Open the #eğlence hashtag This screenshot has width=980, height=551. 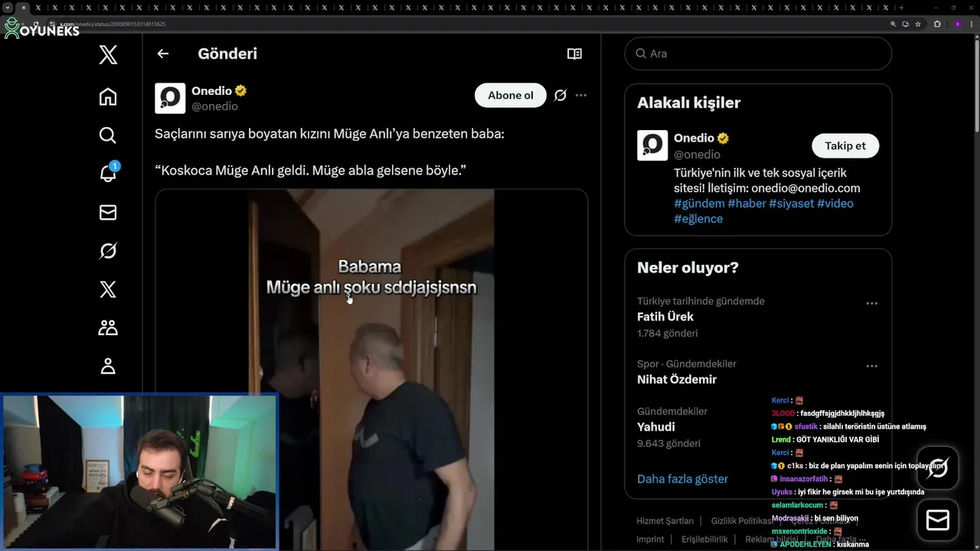coord(698,219)
